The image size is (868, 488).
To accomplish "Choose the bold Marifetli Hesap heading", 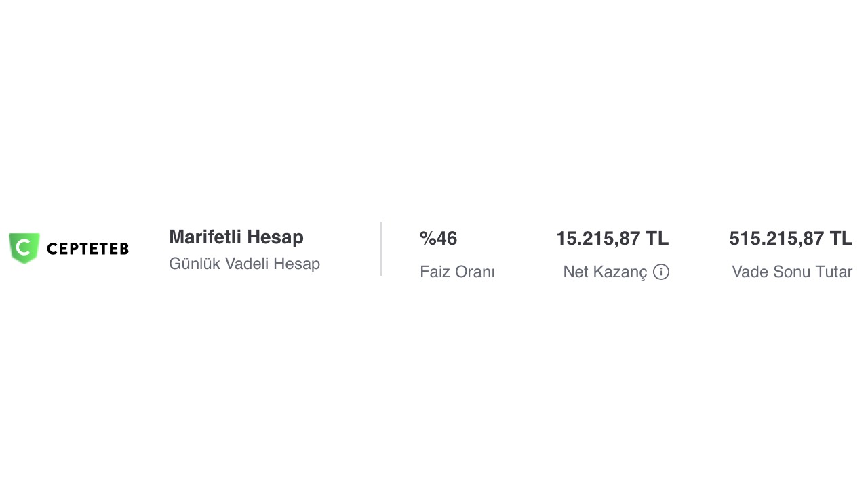I will 236,237.
